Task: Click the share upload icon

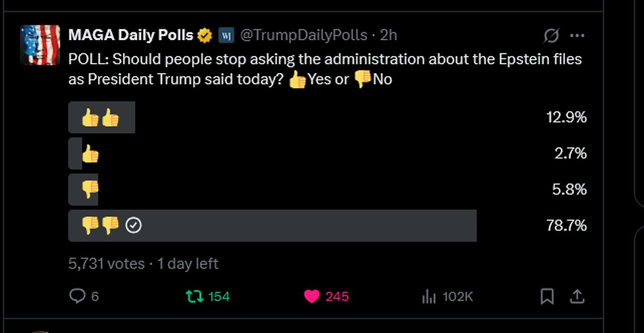Action: click(576, 297)
